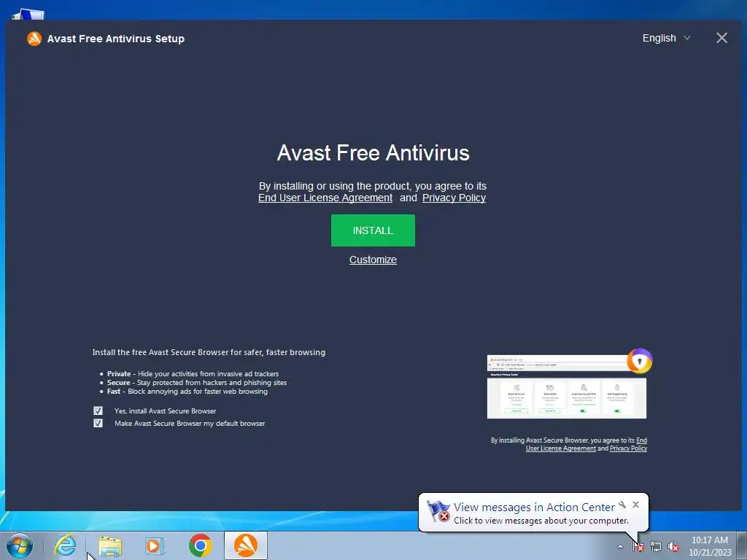Uncheck Make Avast Secure Browser my default browser
The width and height of the screenshot is (747, 560).
point(98,423)
